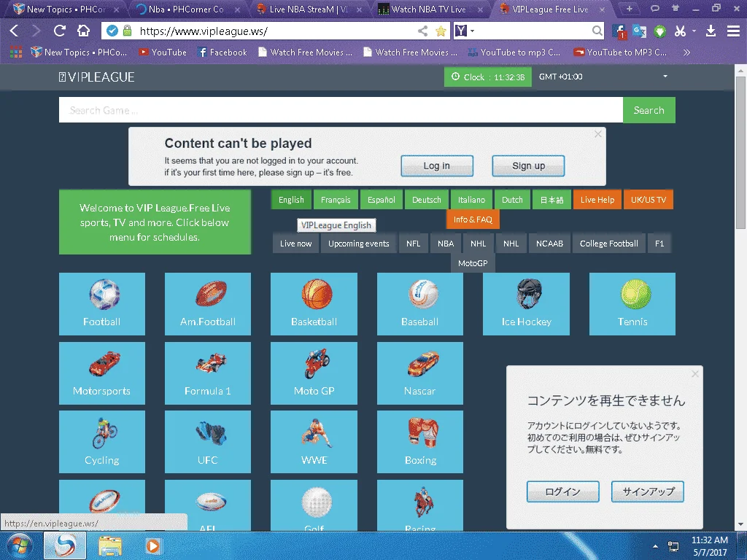Open the NBA quick link
This screenshot has width=747, height=560.
click(446, 244)
